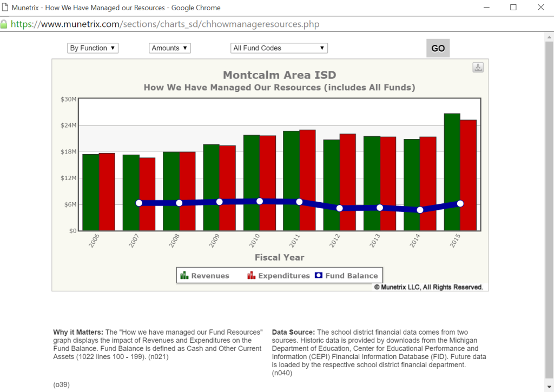Click the $12M axis label
Image resolution: width=554 pixels, height=392 pixels.
[69, 178]
